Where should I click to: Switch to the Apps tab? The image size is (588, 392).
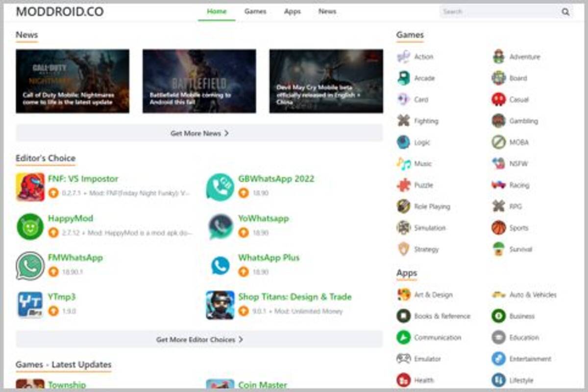tap(292, 11)
